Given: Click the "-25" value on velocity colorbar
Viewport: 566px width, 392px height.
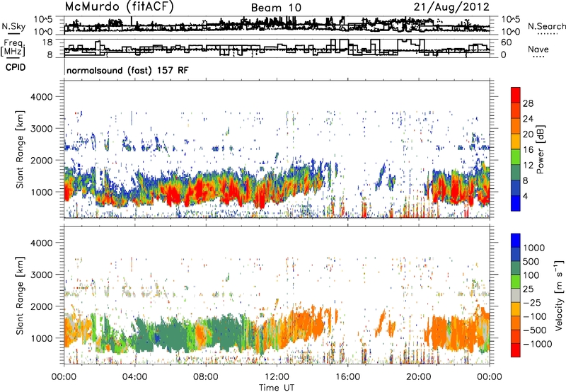Looking at the screenshot, I should 533,302.
